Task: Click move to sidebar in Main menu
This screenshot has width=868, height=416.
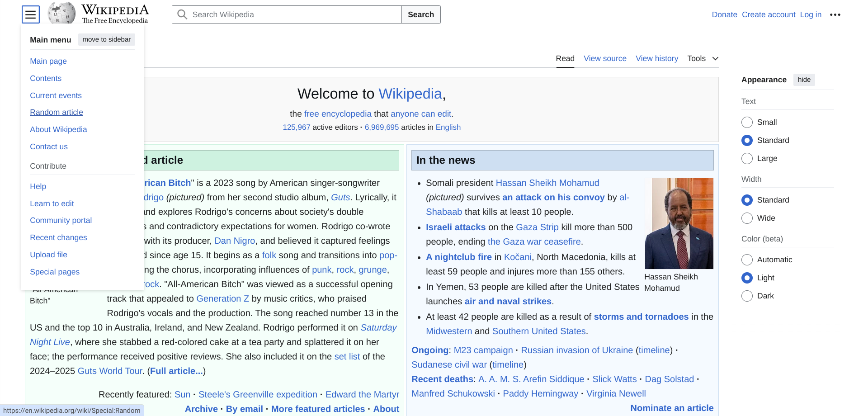Action: (x=106, y=39)
